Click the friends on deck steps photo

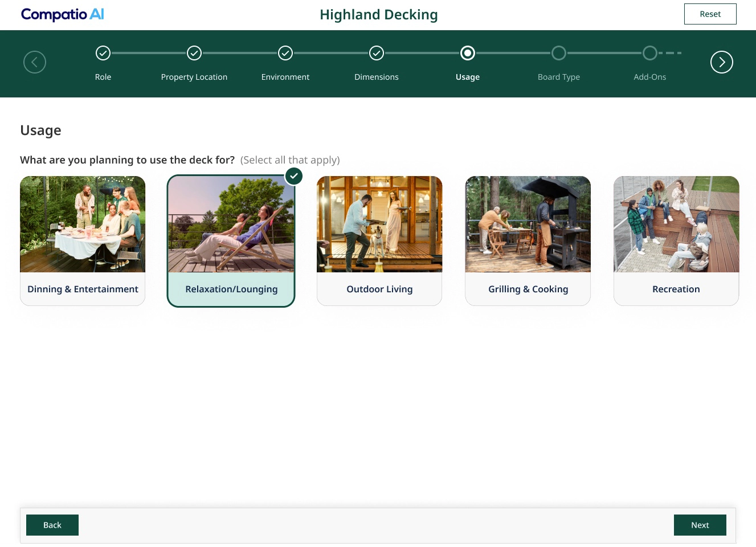[676, 224]
